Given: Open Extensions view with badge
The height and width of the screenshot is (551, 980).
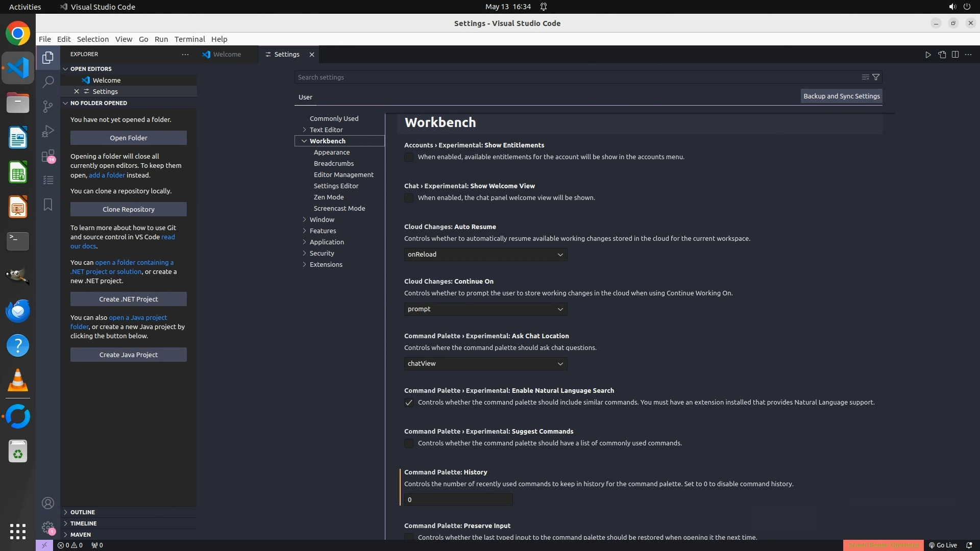Looking at the screenshot, I should (48, 156).
